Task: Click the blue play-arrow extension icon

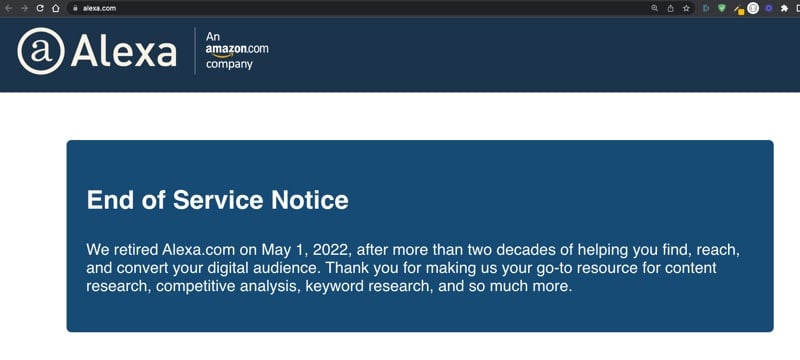Action: 706,8
